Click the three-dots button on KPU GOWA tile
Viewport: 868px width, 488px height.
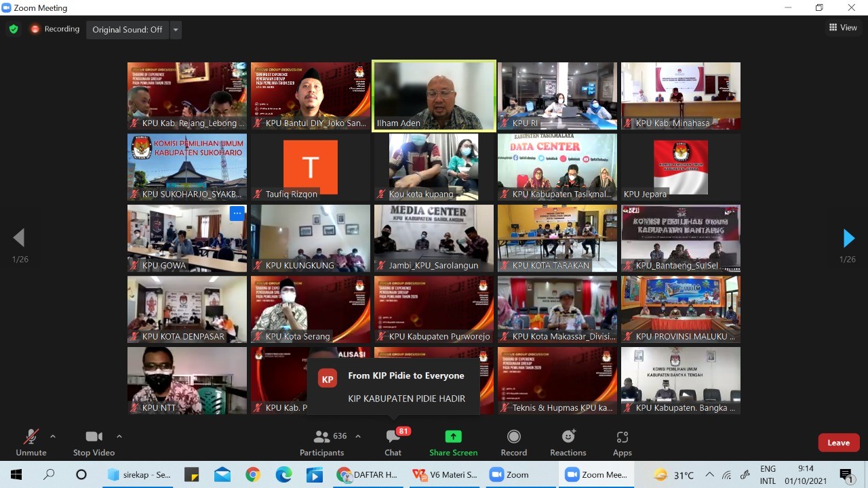click(x=236, y=213)
